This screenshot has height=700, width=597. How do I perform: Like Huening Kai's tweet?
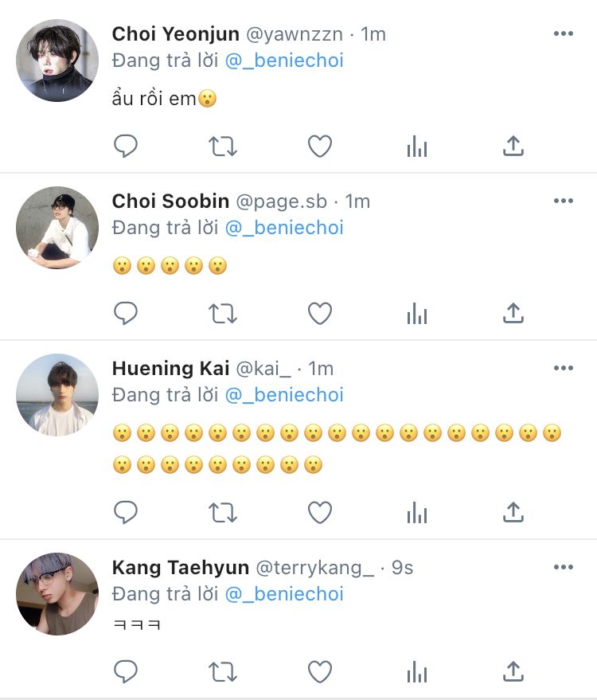(x=320, y=512)
